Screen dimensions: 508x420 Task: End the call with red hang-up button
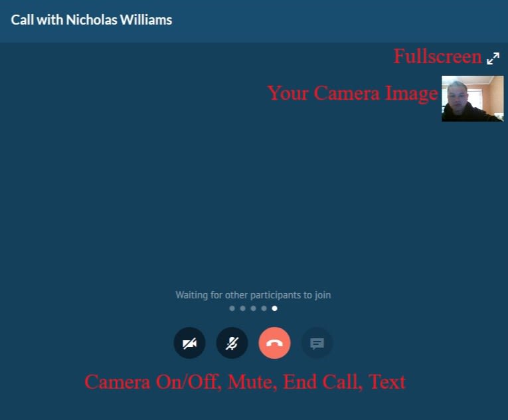[x=274, y=343]
